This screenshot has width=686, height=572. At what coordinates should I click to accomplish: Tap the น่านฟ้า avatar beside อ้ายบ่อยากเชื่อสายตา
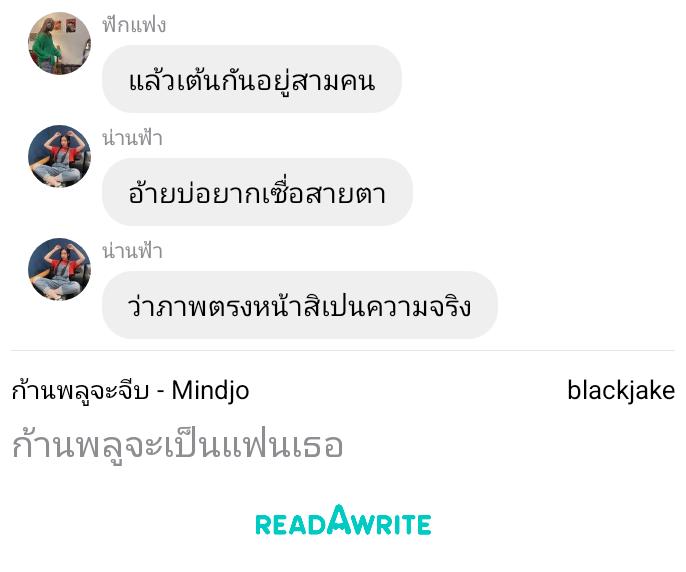click(60, 156)
